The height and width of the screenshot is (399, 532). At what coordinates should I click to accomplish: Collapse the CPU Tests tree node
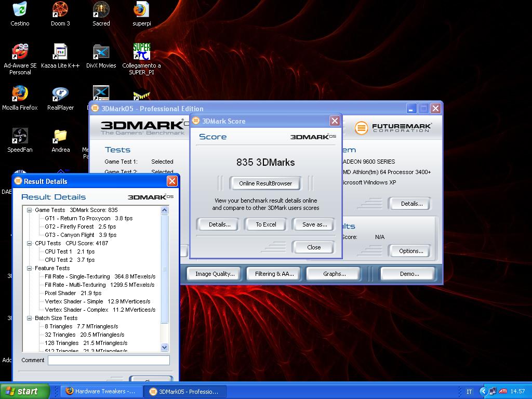coord(30,243)
